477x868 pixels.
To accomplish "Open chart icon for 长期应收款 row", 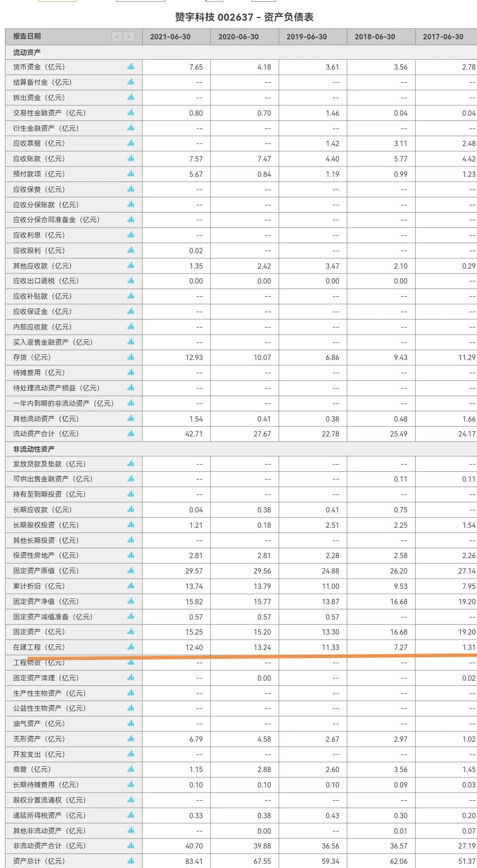I will coord(131,509).
